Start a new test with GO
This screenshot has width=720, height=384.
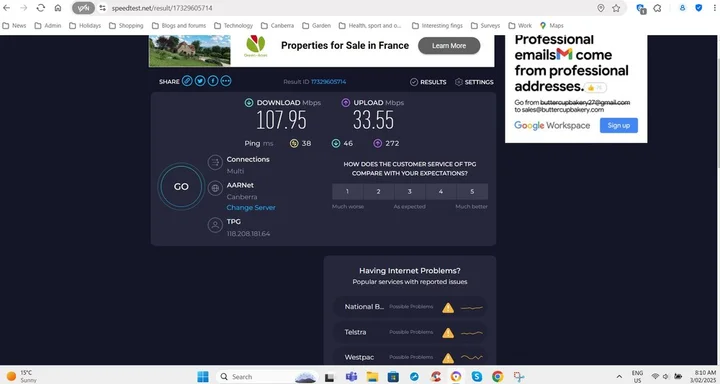(x=181, y=186)
